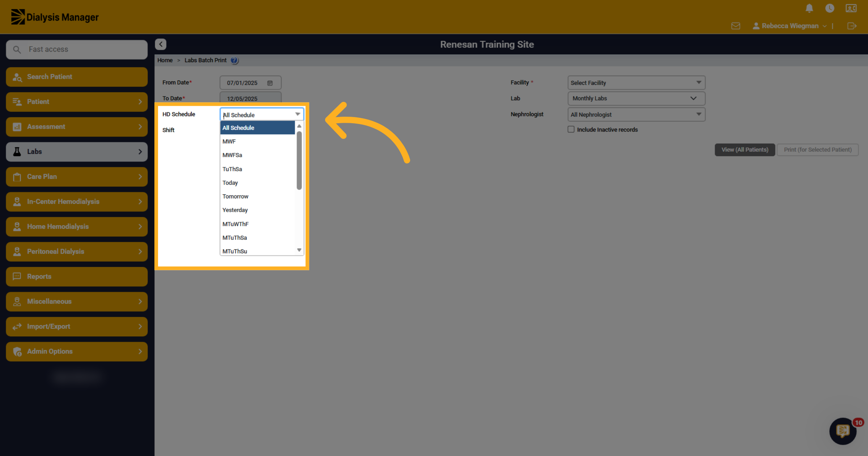Click the Import/Export arrows icon

(17, 327)
